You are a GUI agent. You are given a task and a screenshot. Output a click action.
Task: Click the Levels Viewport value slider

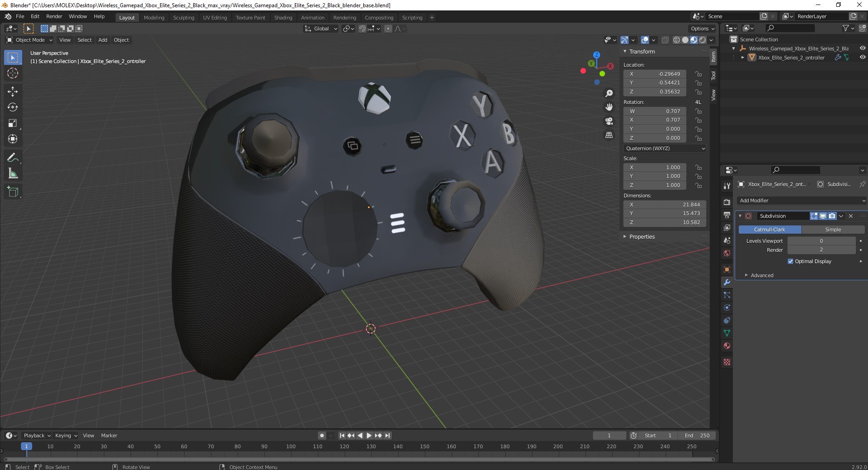(x=821, y=241)
